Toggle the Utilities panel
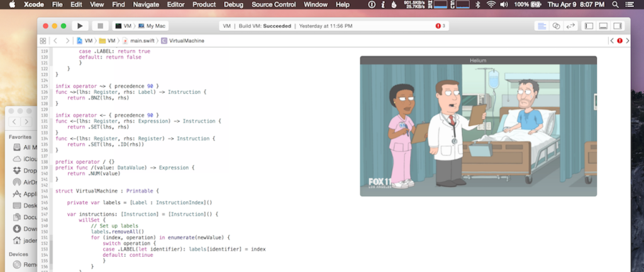Image resolution: width=644 pixels, height=272 pixels. (x=618, y=26)
